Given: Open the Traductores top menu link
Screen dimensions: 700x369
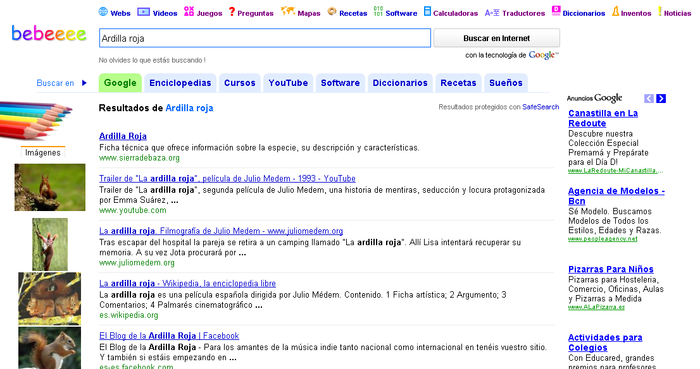Looking at the screenshot, I should (x=523, y=13).
